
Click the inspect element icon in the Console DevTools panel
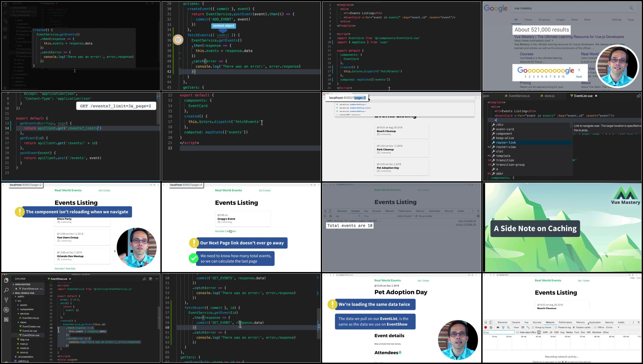[325, 211]
